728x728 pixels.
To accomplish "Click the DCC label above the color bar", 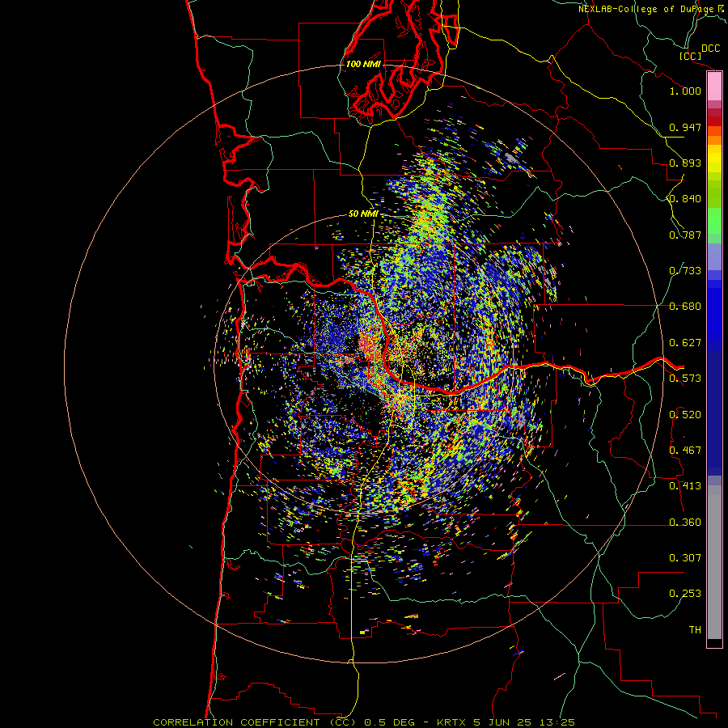I will coord(710,49).
